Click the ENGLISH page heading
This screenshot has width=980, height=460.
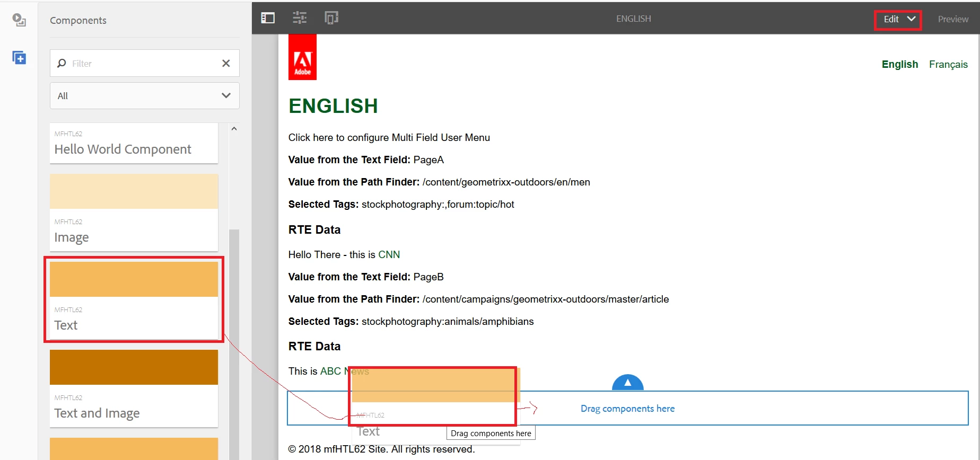(333, 106)
